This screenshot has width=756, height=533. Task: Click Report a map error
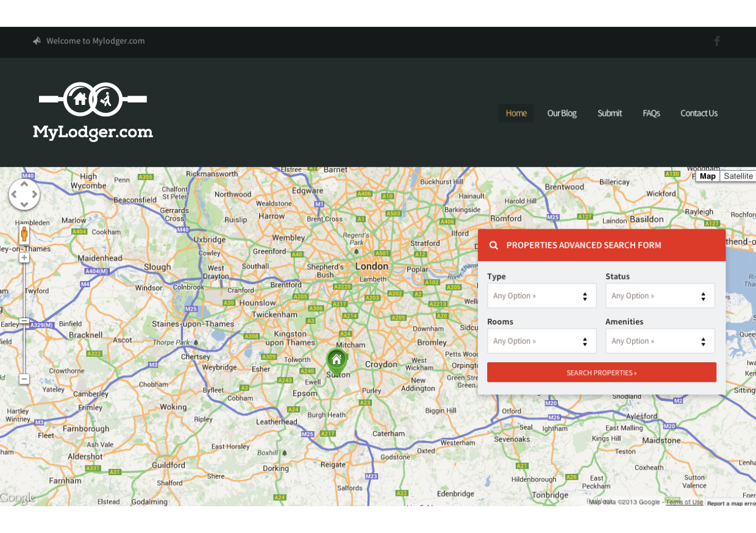coord(732,503)
